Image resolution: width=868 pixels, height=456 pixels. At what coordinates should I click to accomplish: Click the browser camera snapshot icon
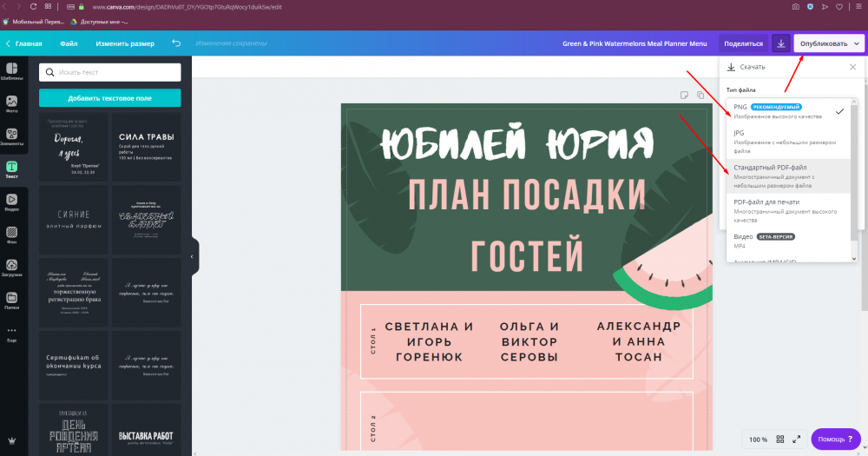[795, 7]
